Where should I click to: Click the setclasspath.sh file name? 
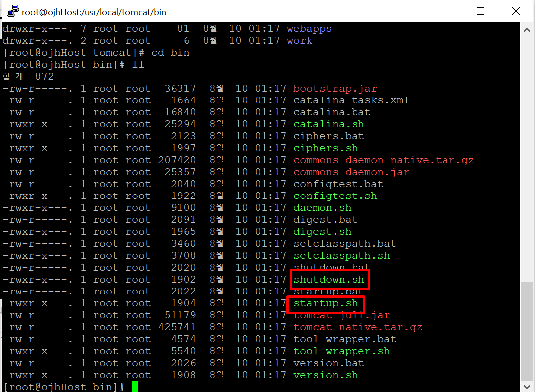(x=342, y=256)
